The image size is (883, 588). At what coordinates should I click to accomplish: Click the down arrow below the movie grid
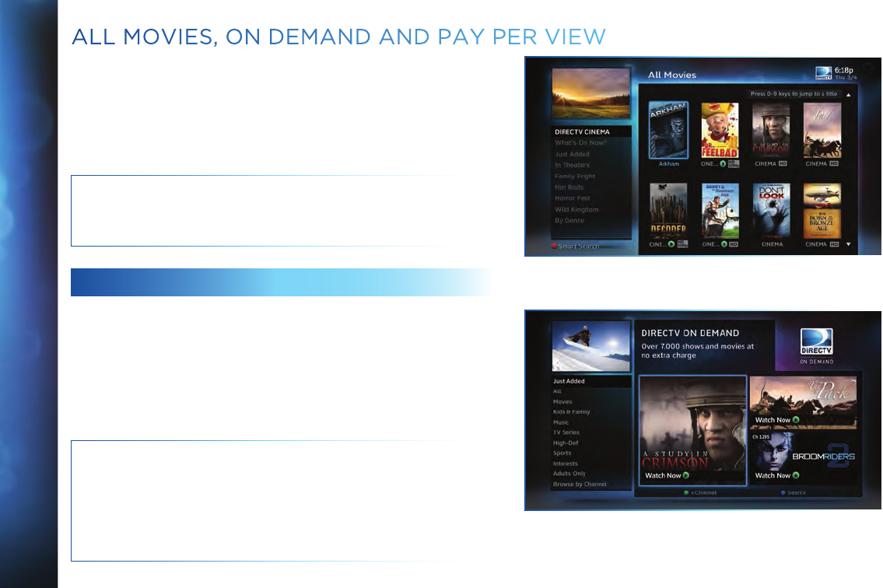coord(848,244)
